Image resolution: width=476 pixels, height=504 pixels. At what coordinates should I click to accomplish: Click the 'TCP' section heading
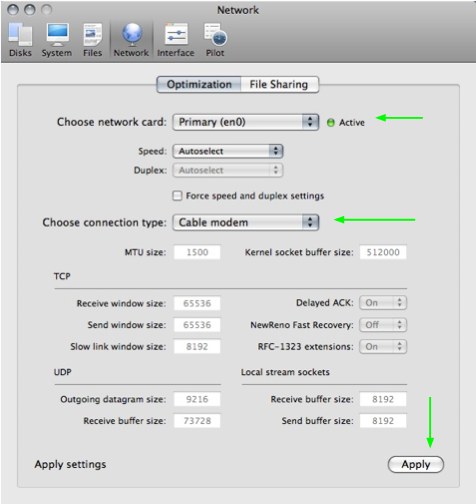click(62, 276)
